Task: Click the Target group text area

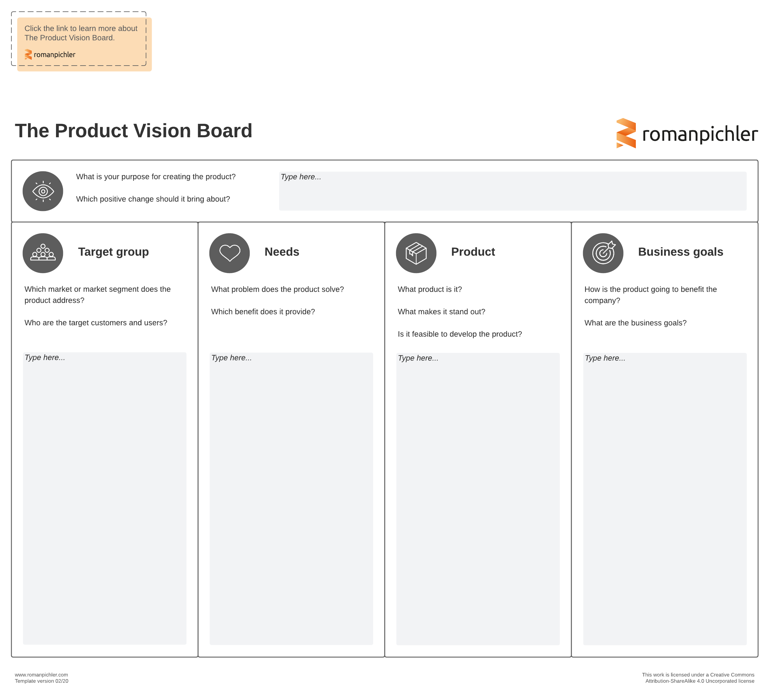Action: click(x=105, y=498)
